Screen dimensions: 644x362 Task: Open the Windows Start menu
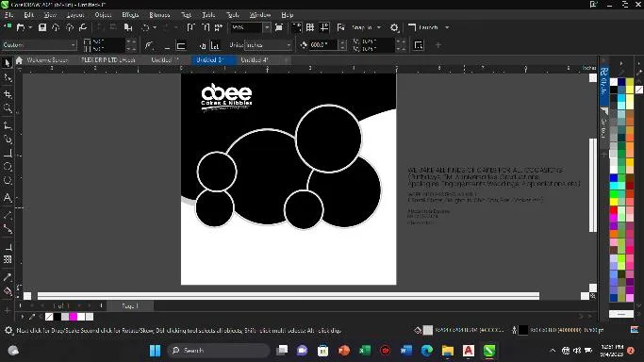[156, 351]
